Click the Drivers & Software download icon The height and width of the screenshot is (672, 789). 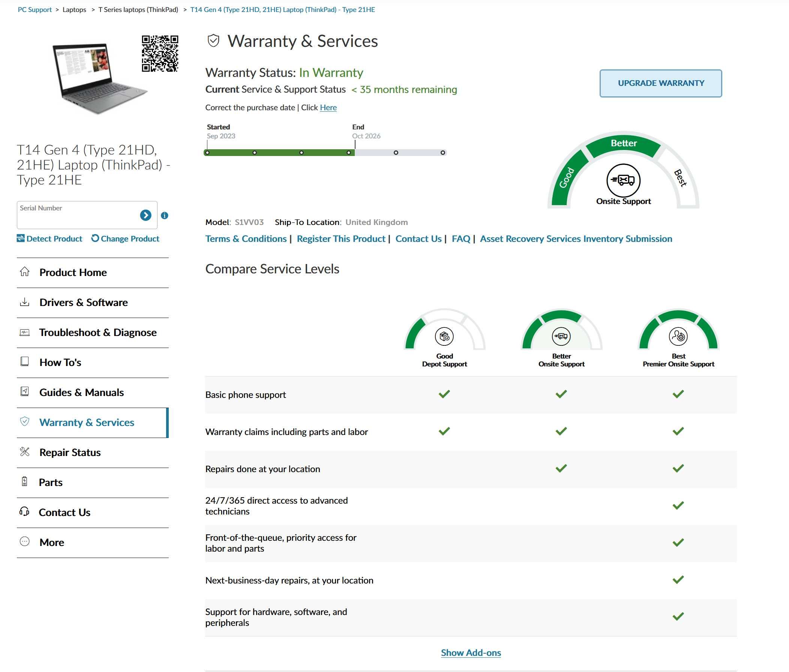point(25,302)
